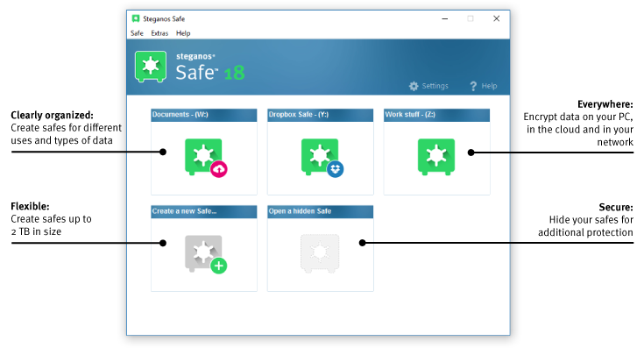This screenshot has width=644, height=348.
Task: Click the faded hidden Safe icon
Action: click(x=320, y=253)
